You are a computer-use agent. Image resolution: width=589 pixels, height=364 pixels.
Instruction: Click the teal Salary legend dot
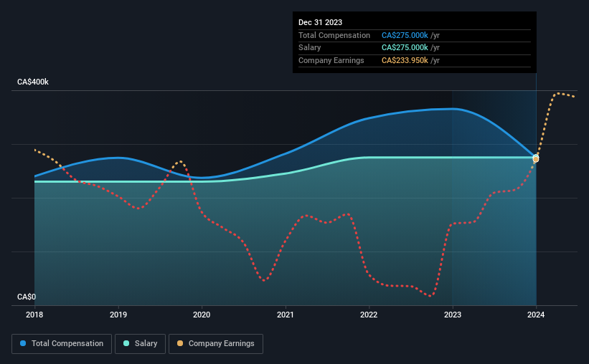[x=126, y=343]
